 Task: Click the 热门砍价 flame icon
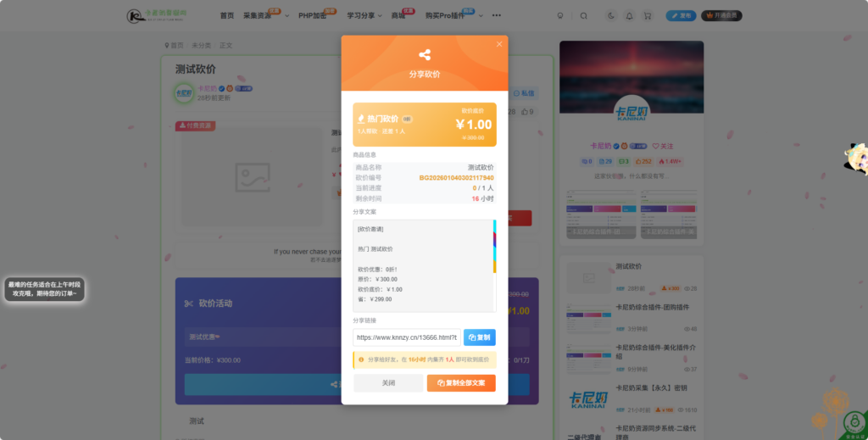pos(361,119)
